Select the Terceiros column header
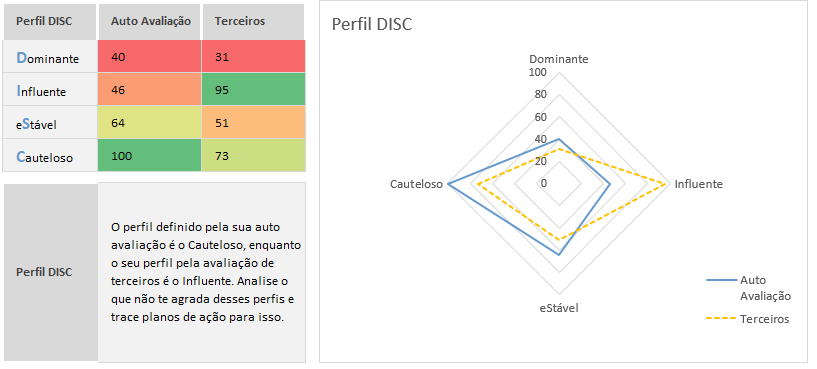Screen dimensions: 817x369 (x=253, y=21)
